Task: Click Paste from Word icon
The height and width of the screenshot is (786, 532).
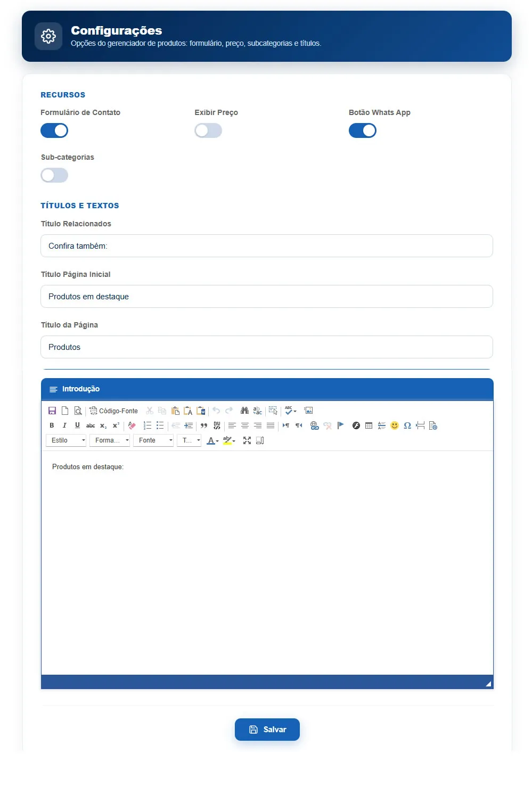Action: point(201,411)
